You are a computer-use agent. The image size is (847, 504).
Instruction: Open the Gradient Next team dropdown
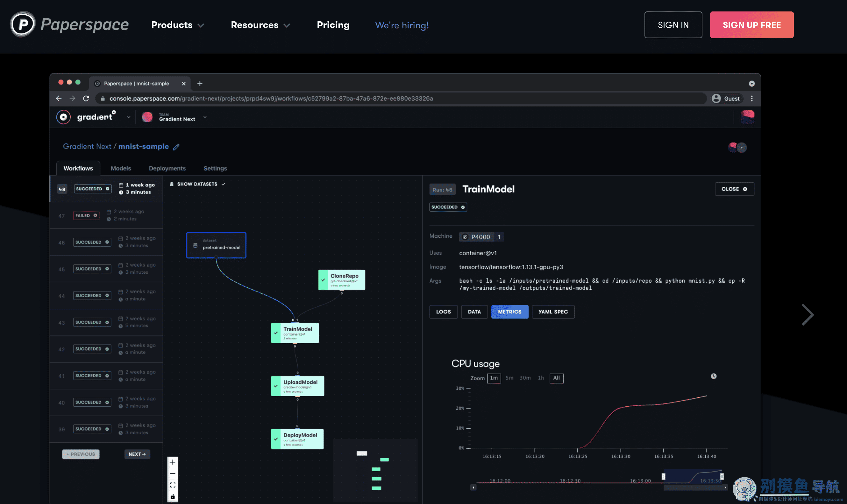205,117
